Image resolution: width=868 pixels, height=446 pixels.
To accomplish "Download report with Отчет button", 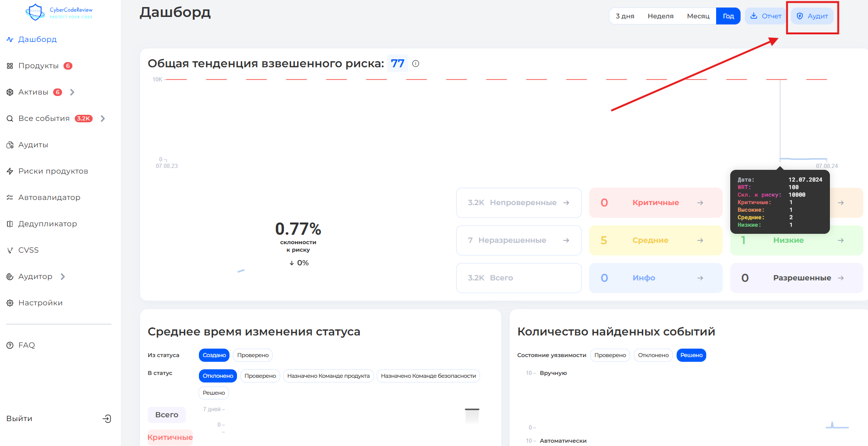I will click(x=765, y=16).
